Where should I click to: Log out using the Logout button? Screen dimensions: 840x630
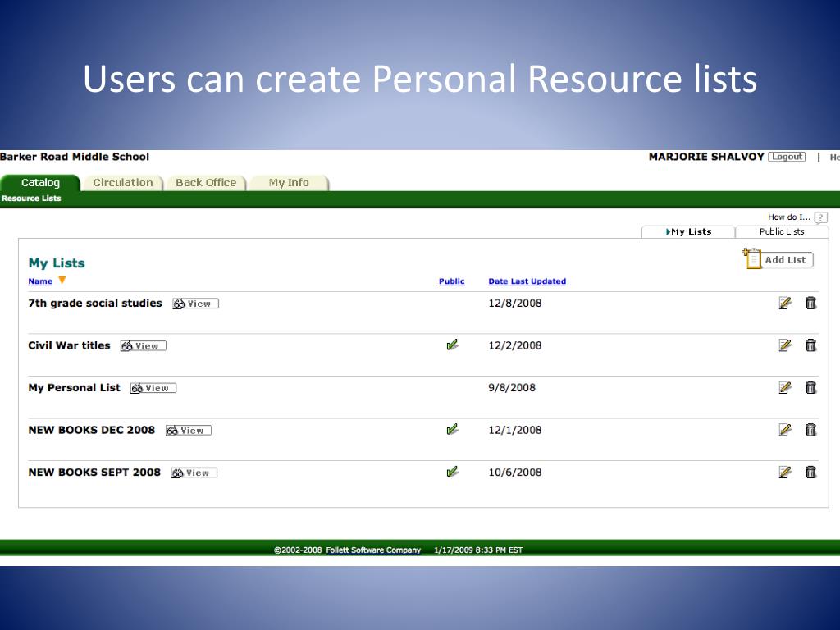(787, 157)
